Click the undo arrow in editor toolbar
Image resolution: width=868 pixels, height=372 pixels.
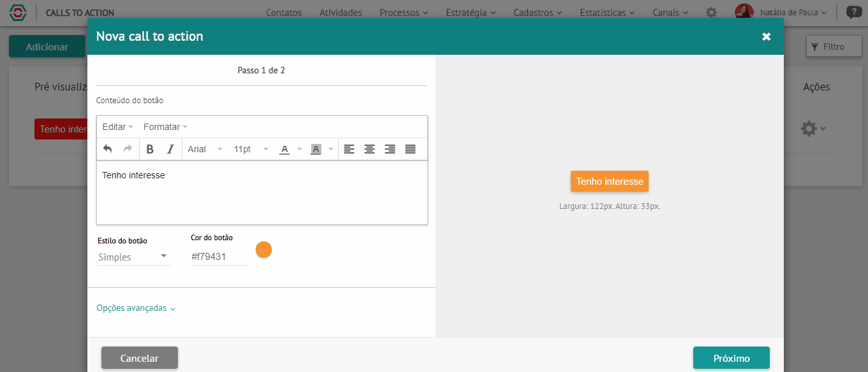point(108,149)
